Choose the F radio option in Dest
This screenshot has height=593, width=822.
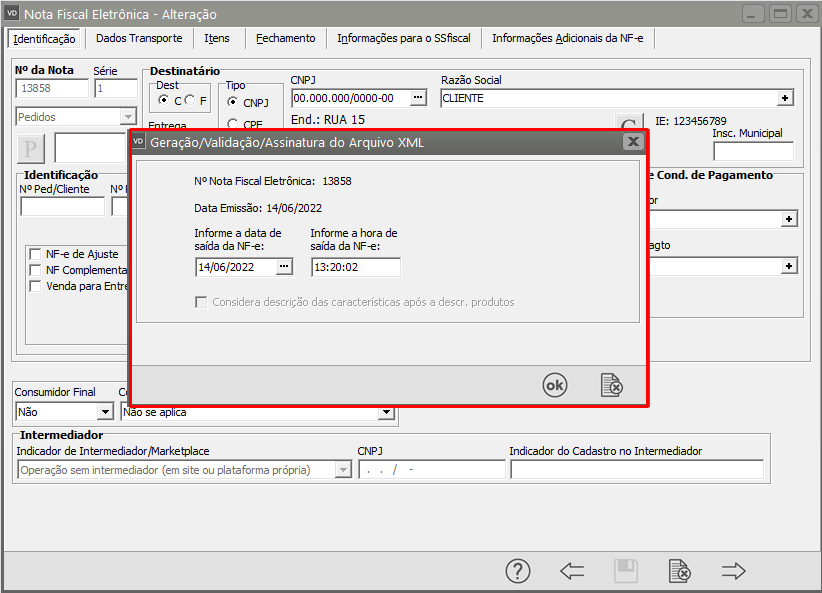[190, 101]
